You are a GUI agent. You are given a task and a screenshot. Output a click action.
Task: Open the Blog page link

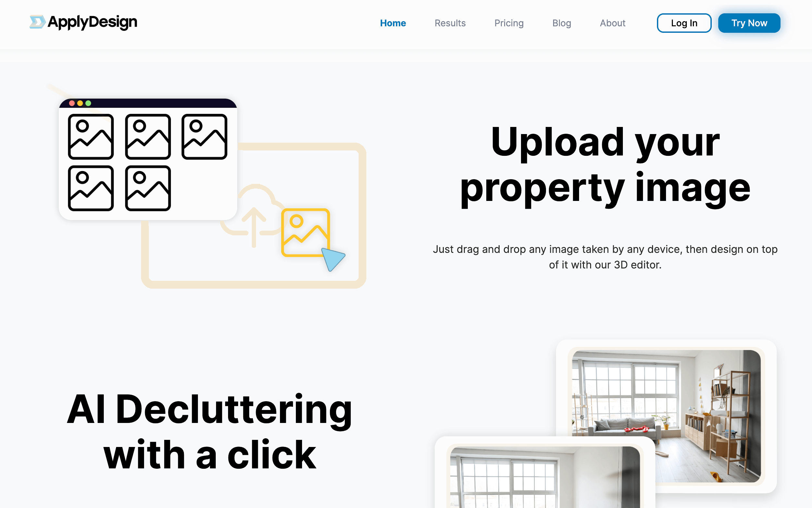[x=561, y=23]
